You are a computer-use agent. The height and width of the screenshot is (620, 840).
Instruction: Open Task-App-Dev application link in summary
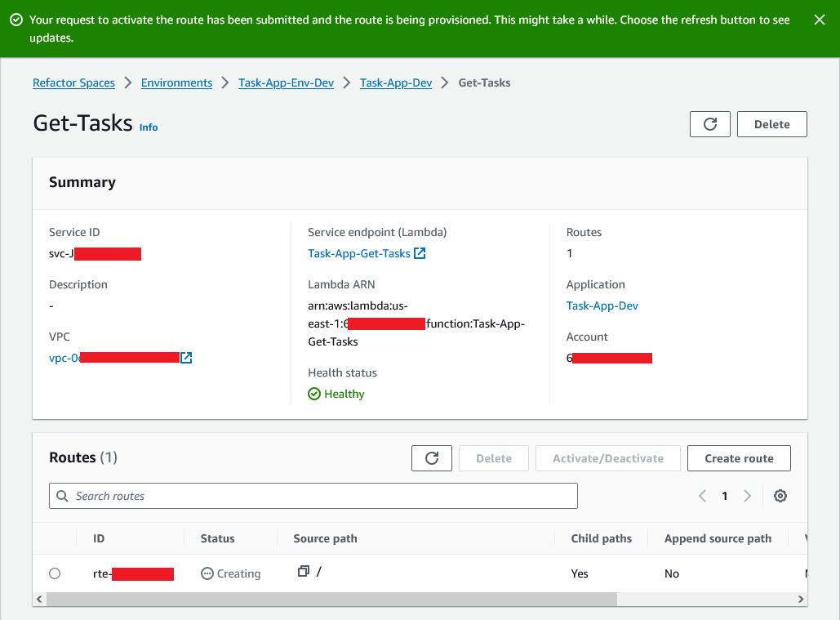tap(602, 306)
